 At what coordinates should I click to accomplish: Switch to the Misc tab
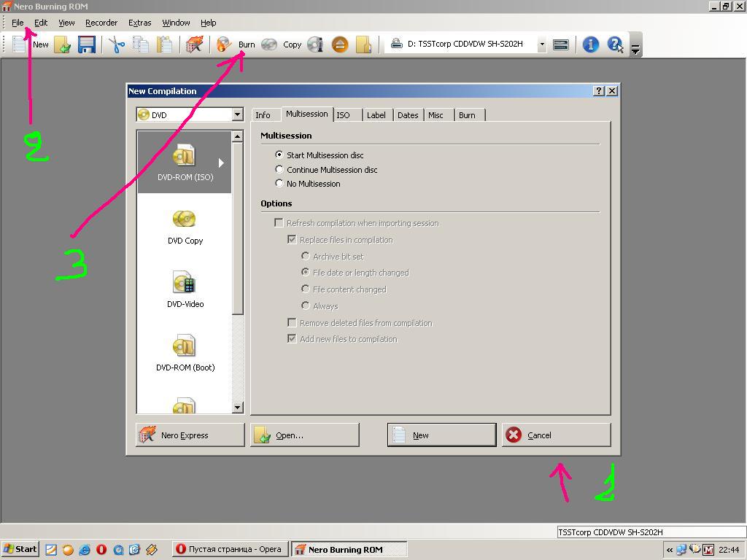(x=436, y=115)
